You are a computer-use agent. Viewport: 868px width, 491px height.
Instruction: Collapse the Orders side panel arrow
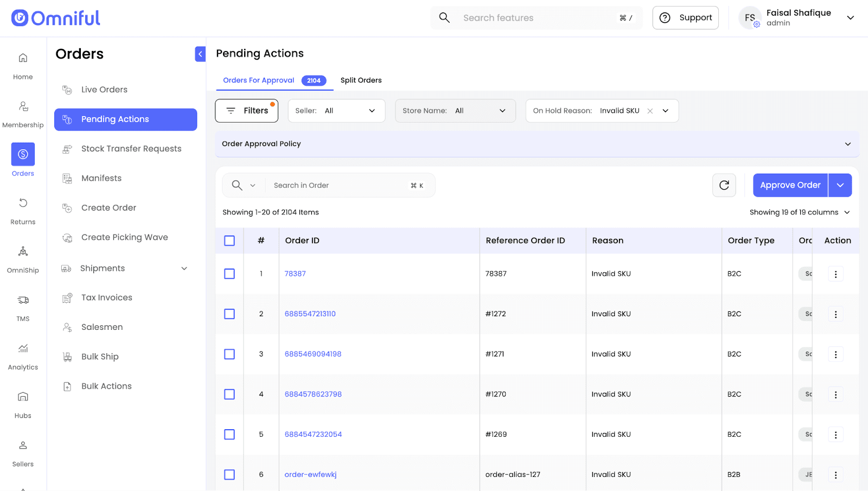click(x=200, y=54)
